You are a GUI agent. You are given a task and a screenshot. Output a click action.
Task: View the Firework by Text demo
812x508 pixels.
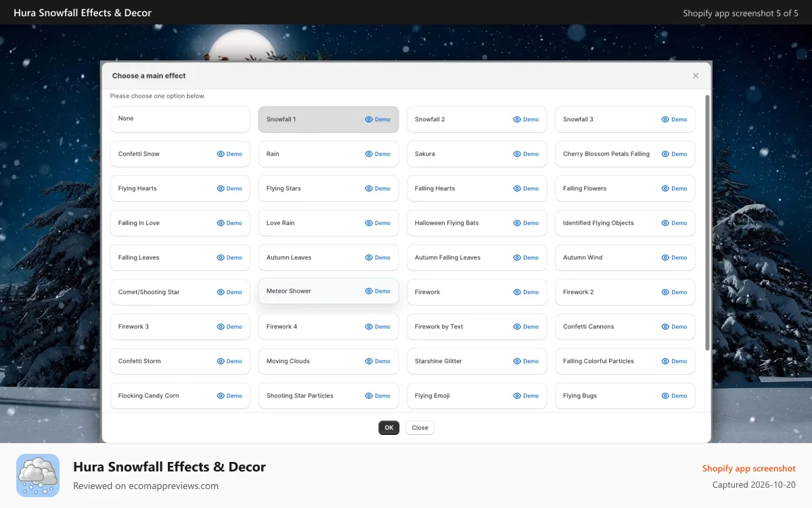[x=526, y=326]
